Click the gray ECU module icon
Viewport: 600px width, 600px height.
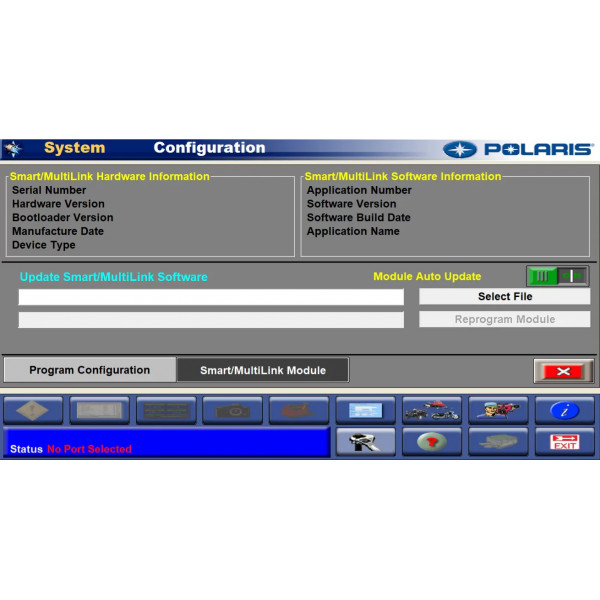click(x=498, y=442)
